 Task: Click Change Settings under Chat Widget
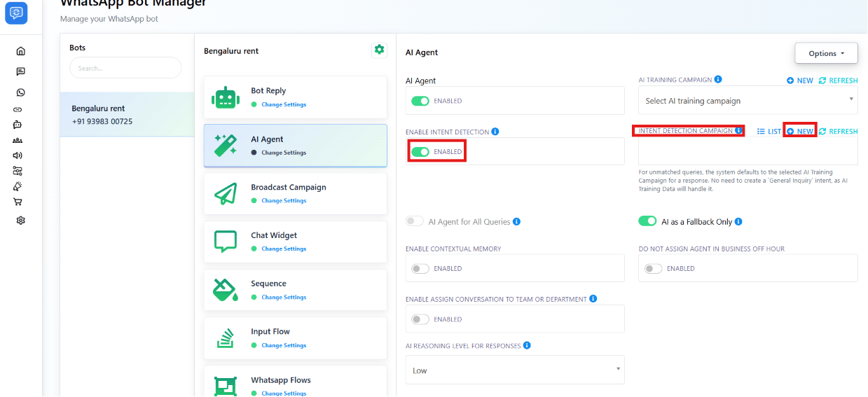(284, 249)
